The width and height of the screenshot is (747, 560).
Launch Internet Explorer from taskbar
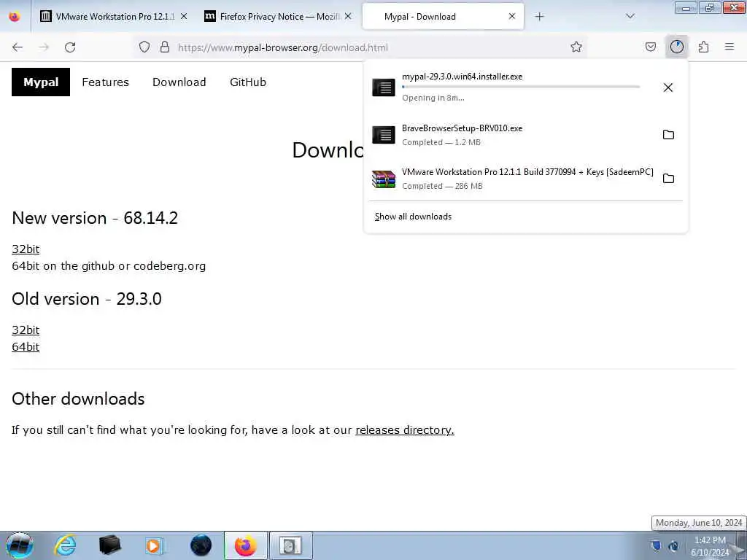[x=65, y=545]
